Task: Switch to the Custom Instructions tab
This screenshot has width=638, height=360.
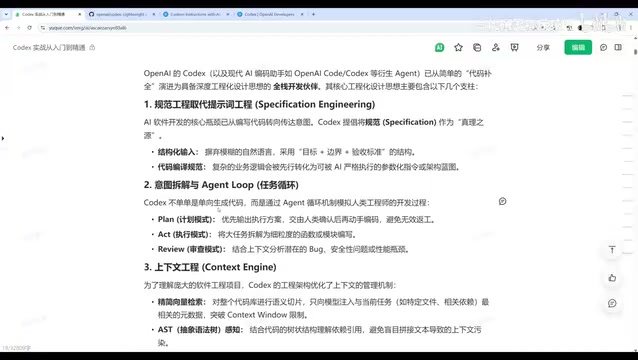Action: tap(195, 14)
